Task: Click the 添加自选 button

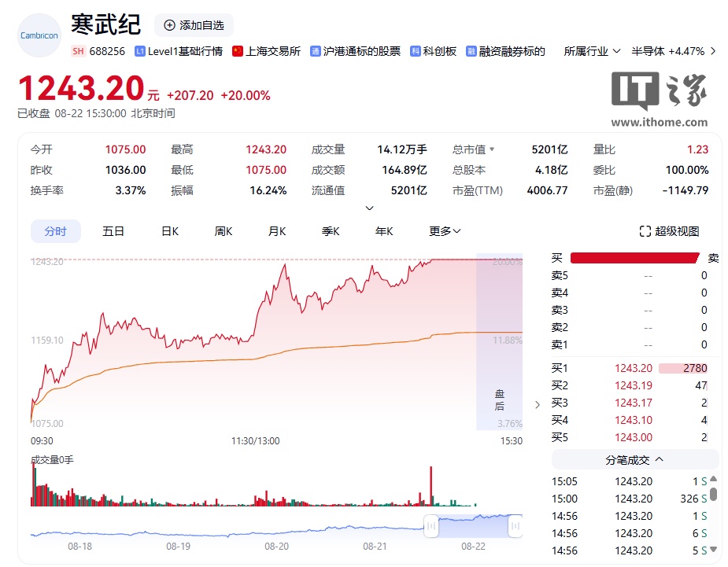Action: coord(194,24)
